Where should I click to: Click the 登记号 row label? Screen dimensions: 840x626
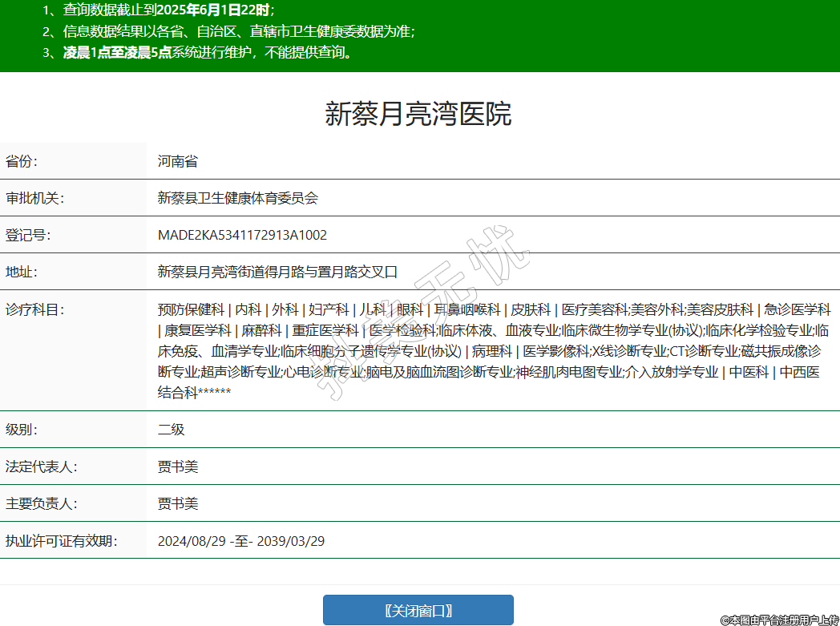point(28,235)
